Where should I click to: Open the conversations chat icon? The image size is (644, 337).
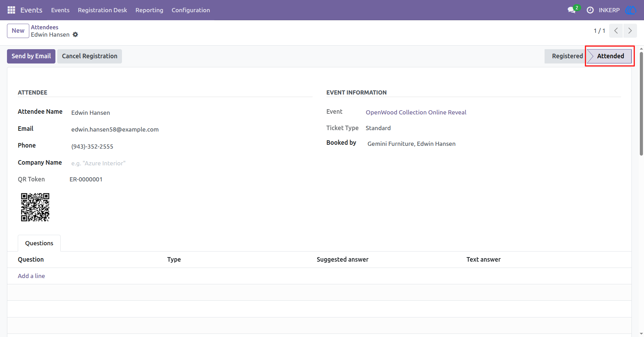tap(572, 10)
